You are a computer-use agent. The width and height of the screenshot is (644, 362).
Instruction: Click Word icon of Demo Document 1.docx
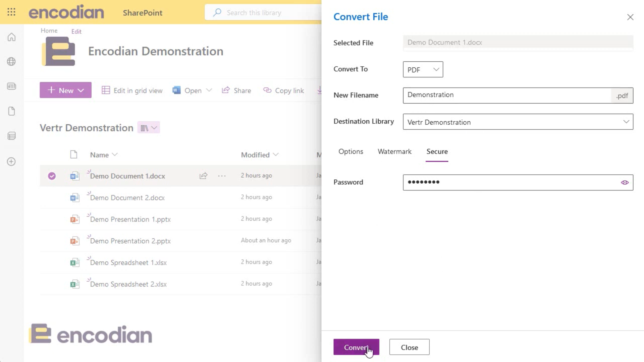coord(74,176)
